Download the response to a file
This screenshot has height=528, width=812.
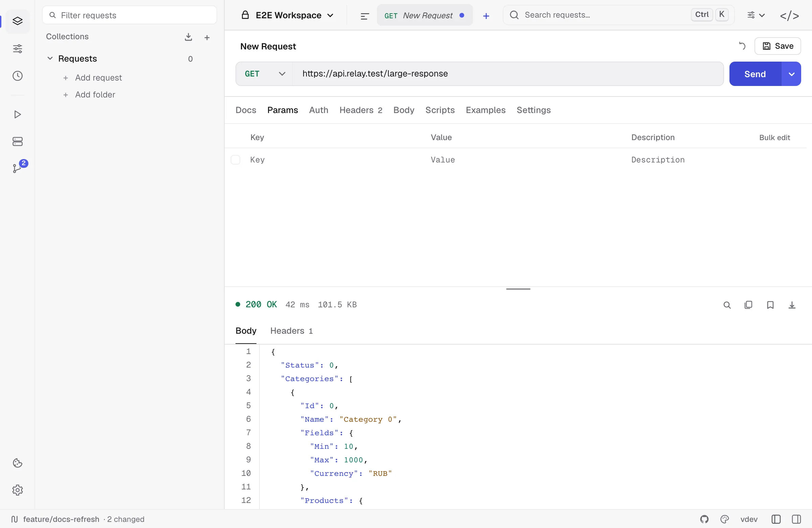point(792,305)
